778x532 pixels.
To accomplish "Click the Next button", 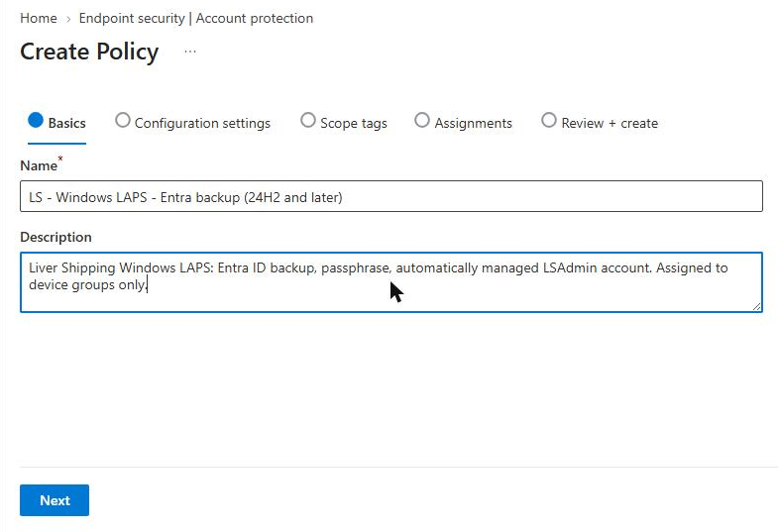I will click(55, 500).
